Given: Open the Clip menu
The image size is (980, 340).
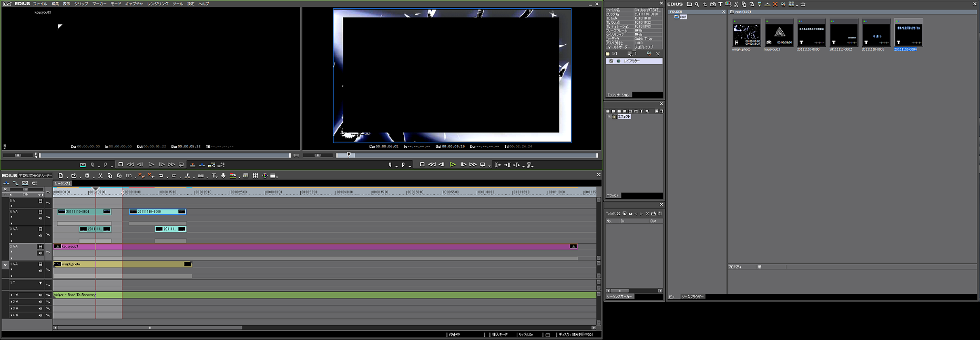Looking at the screenshot, I should (x=81, y=4).
